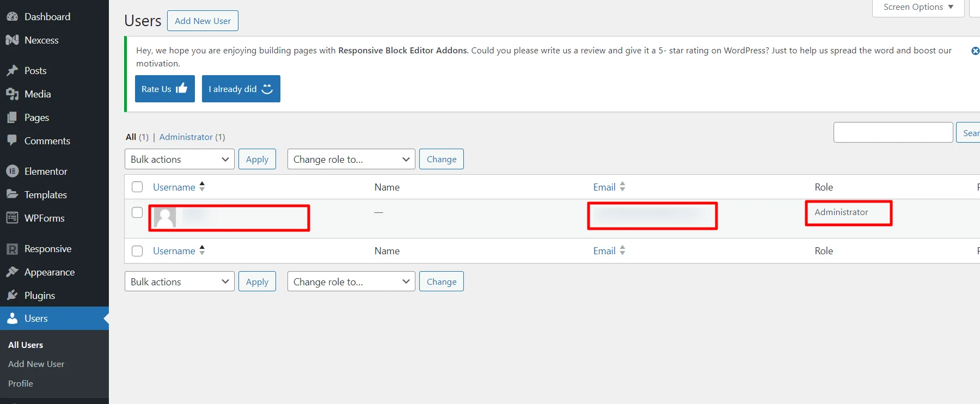Image resolution: width=980 pixels, height=404 pixels.
Task: Sort by bottom Username column arrows
Action: click(x=202, y=250)
